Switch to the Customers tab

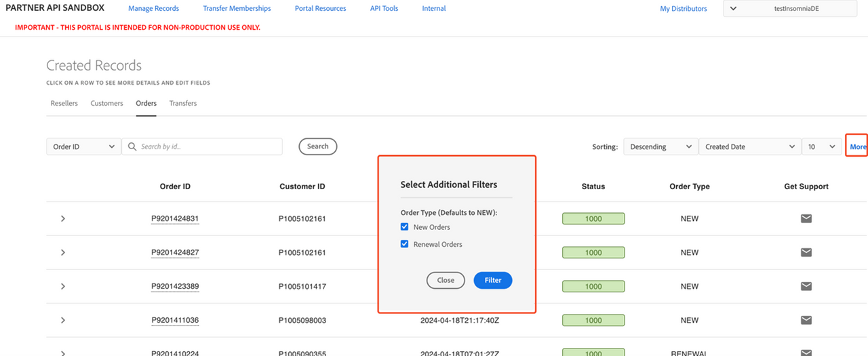[107, 103]
